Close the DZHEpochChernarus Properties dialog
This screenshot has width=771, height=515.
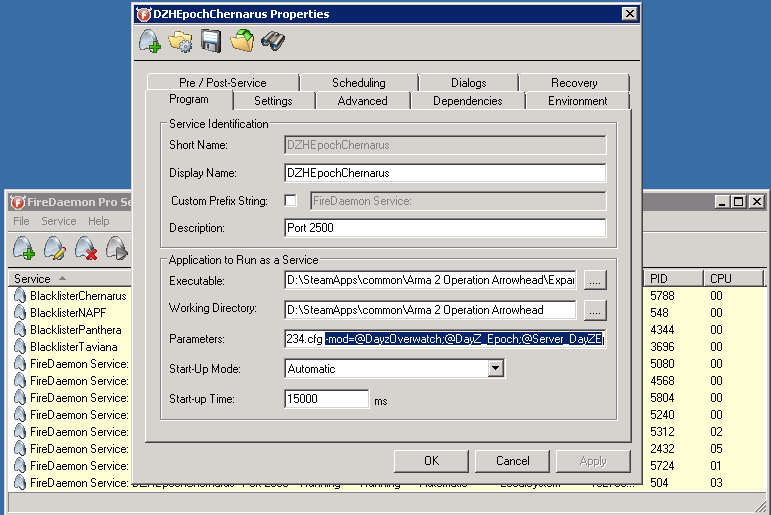point(629,14)
